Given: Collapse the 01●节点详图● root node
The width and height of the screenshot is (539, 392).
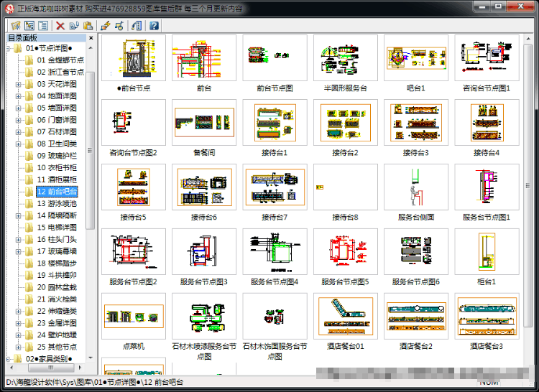Looking at the screenshot, I should pos(8,49).
